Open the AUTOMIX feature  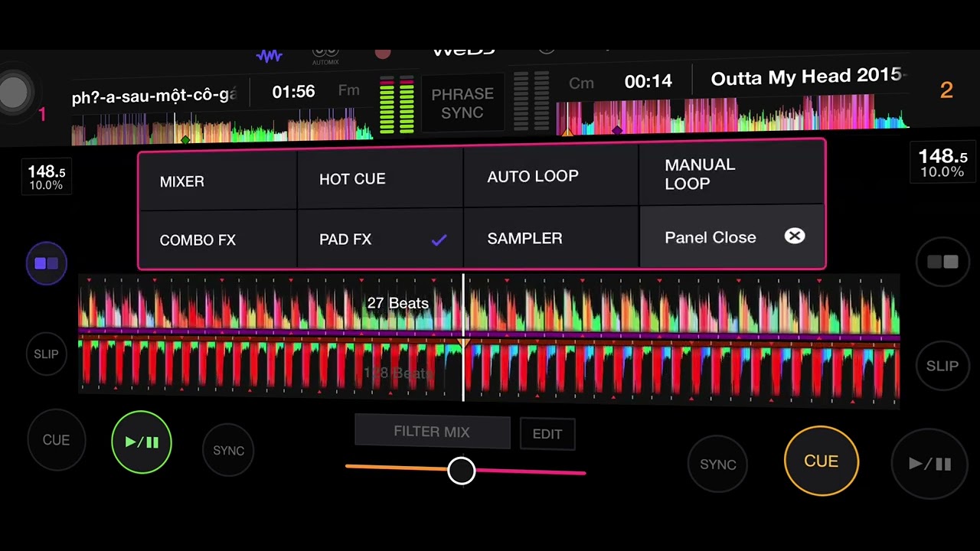coord(325,57)
